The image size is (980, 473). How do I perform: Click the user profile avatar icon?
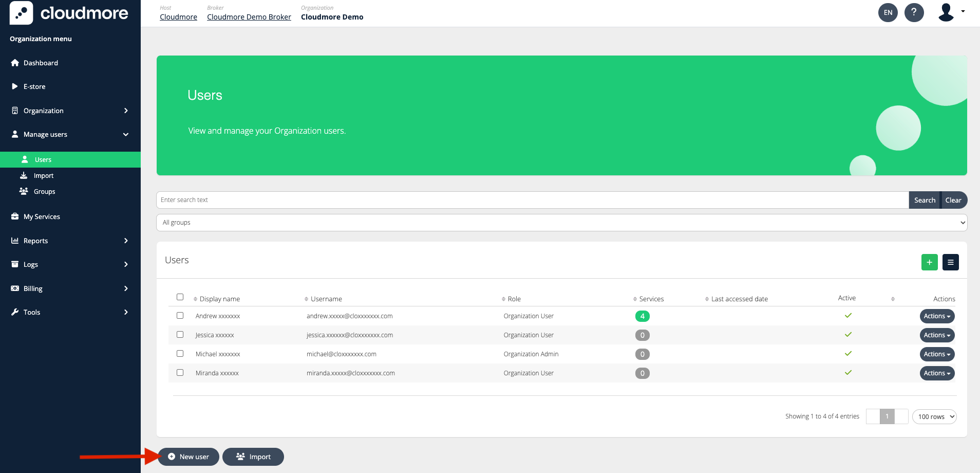click(x=946, y=12)
